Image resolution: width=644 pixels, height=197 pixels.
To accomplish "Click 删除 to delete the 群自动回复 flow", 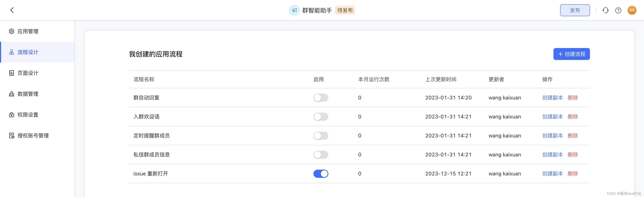I will (x=573, y=98).
